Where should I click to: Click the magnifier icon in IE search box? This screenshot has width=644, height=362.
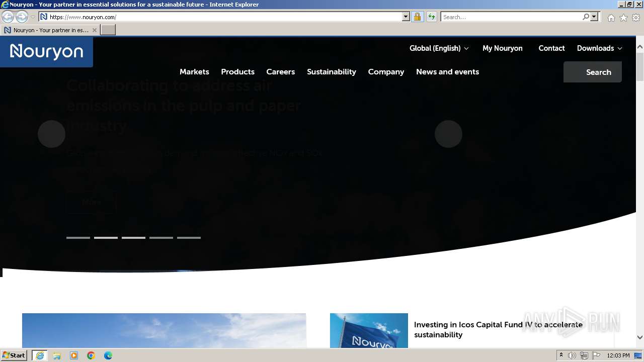pyautogui.click(x=586, y=17)
